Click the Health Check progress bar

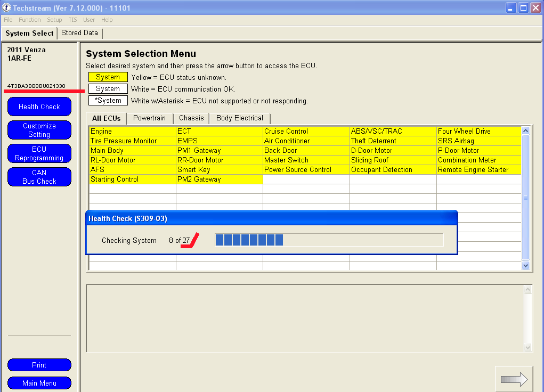pos(329,240)
